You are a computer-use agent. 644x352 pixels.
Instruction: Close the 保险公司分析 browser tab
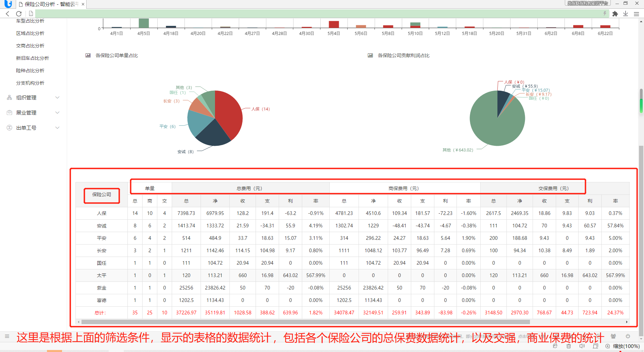pos(83,4)
